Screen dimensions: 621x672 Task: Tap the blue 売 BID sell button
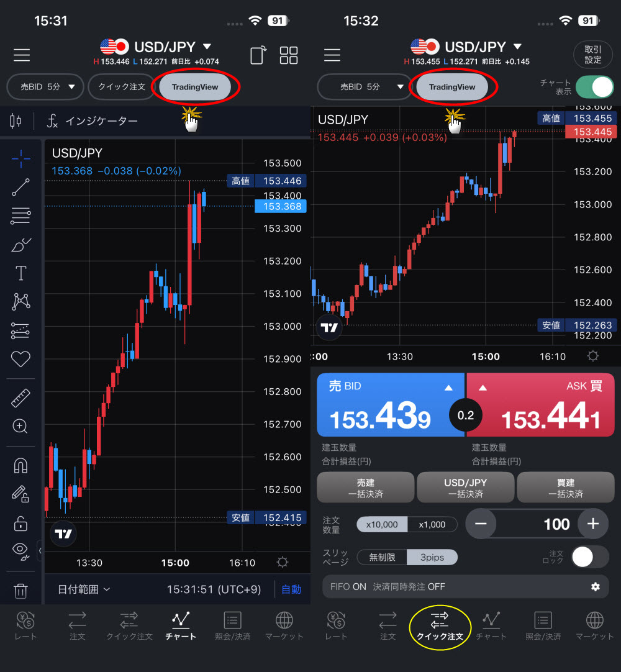391,405
